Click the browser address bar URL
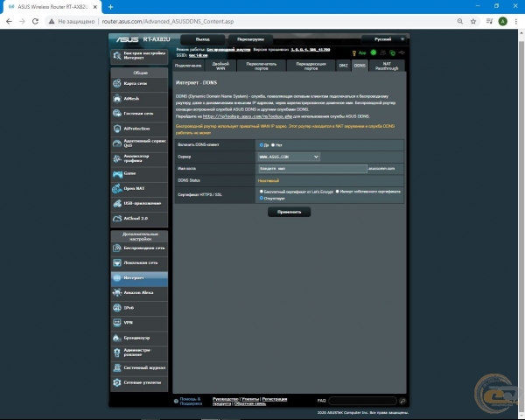 coord(168,21)
